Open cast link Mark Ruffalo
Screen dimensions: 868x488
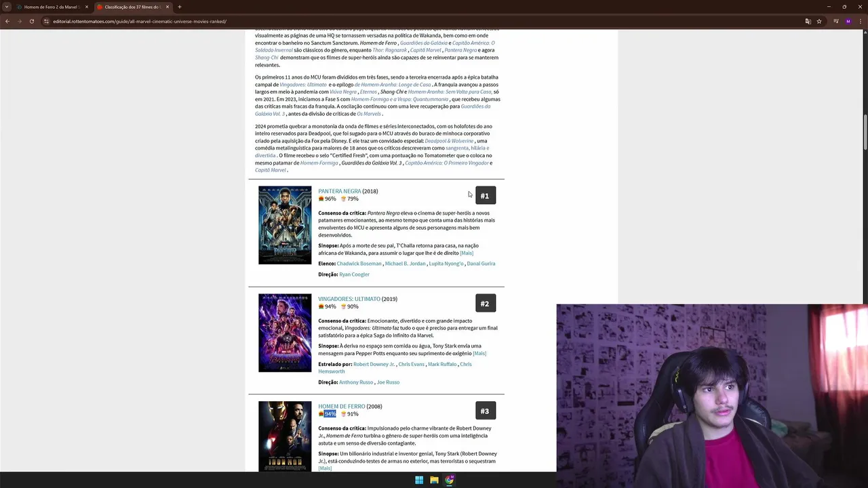click(442, 364)
